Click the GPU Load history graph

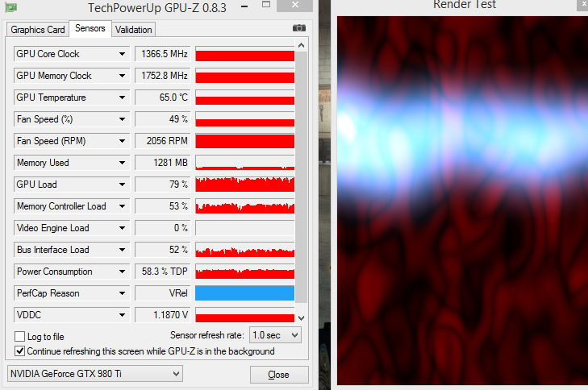pyautogui.click(x=245, y=185)
